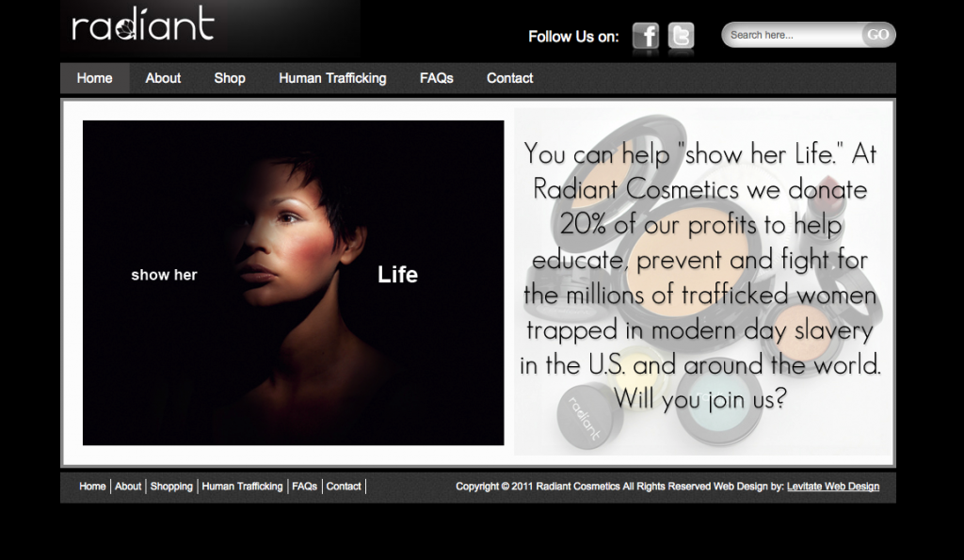The width and height of the screenshot is (964, 560).
Task: Open Human Trafficking in top navigation
Action: point(332,78)
